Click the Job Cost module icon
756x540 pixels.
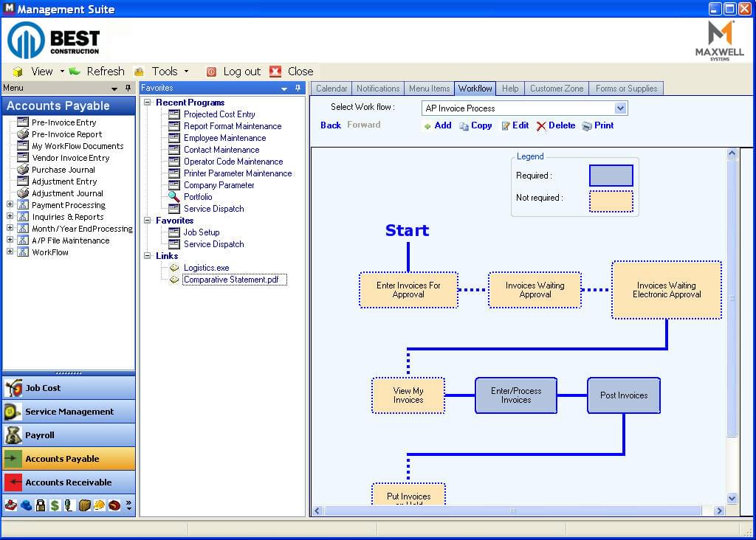[13, 388]
